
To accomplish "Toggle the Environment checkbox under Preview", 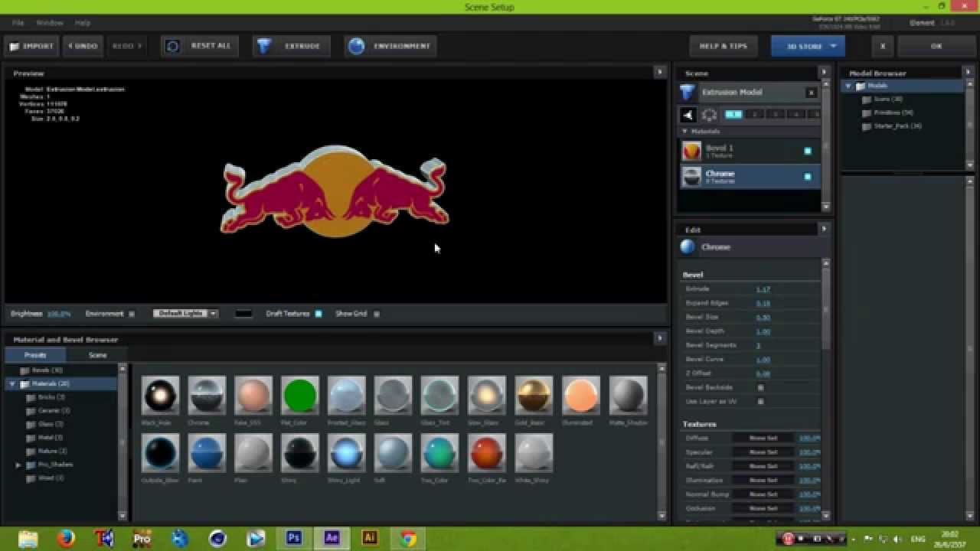I will pyautogui.click(x=132, y=314).
